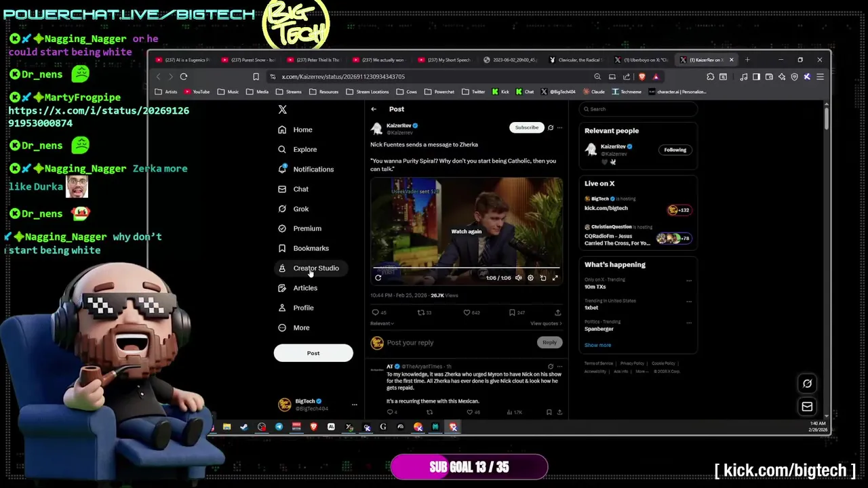Open Profile in X sidebar

(296, 308)
